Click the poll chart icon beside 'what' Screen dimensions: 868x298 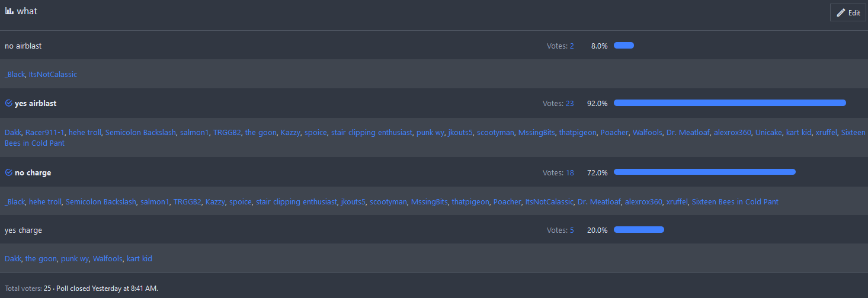(9, 11)
